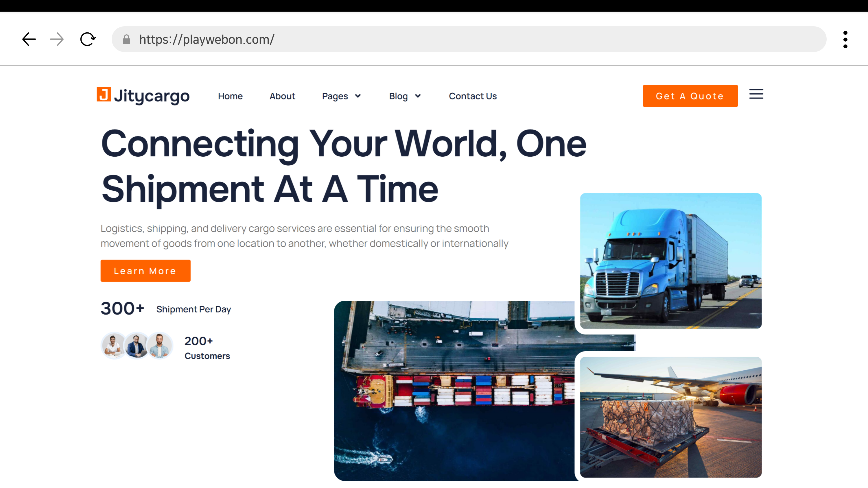Click the Learn More button

point(145,271)
